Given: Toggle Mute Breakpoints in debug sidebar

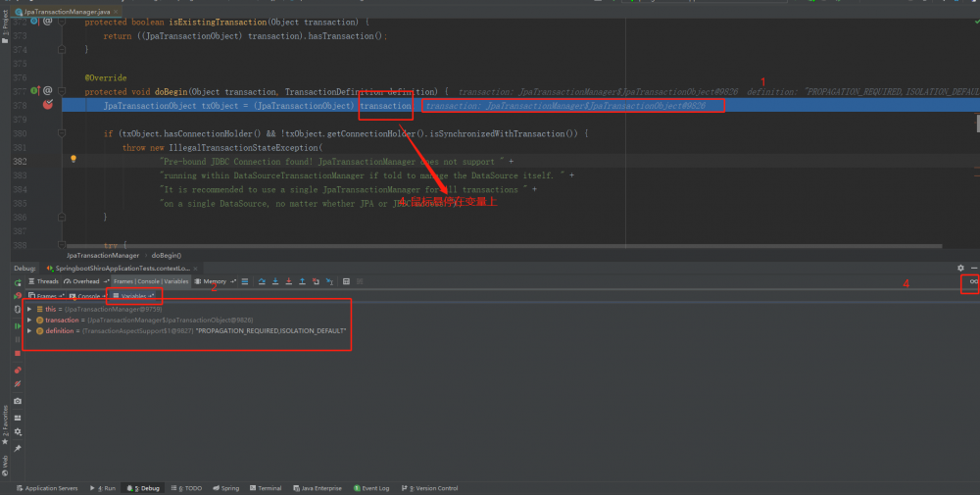Looking at the screenshot, I should 18,384.
